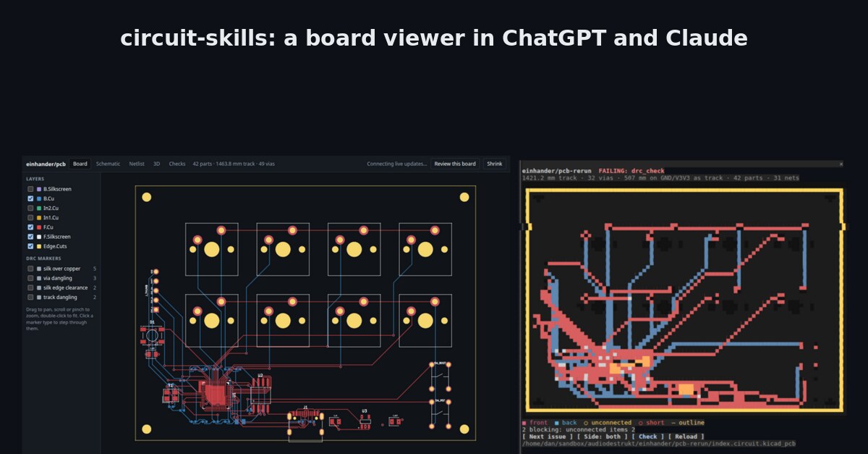
Task: Click Next issue in terminal viewer
Action: coord(548,437)
